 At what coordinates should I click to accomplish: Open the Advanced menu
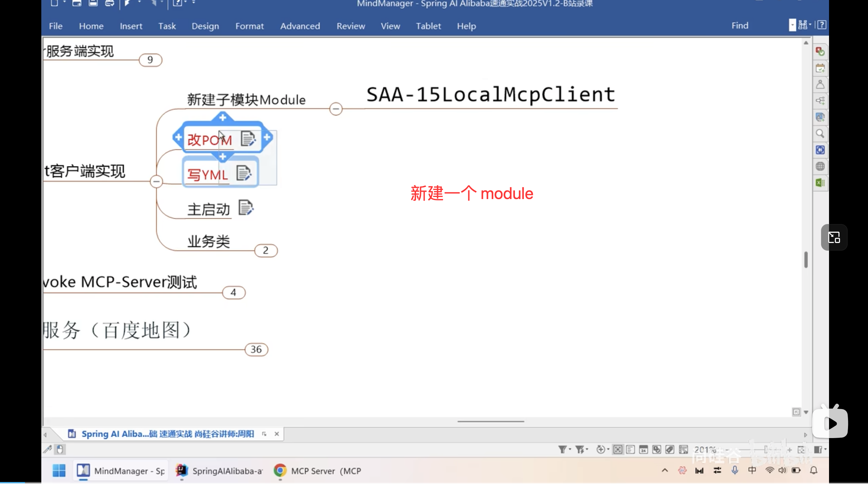[x=300, y=26]
